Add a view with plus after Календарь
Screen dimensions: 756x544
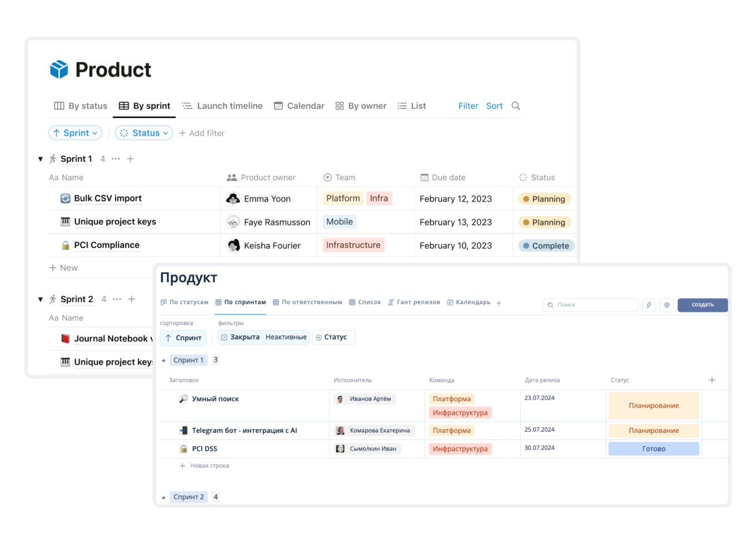[499, 303]
